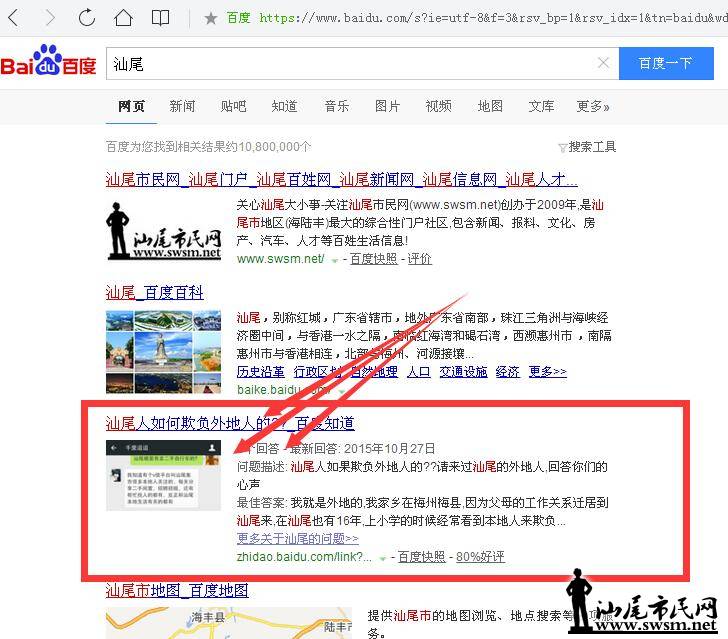Select the 网页 tab
Viewport: 728px width, 639px height.
[x=131, y=106]
